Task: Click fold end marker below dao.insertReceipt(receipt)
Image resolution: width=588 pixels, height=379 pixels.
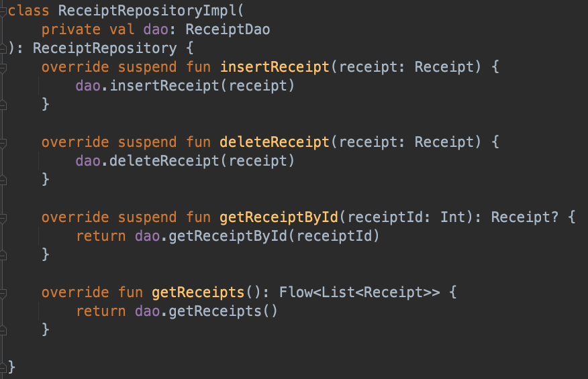Action: [x=3, y=105]
